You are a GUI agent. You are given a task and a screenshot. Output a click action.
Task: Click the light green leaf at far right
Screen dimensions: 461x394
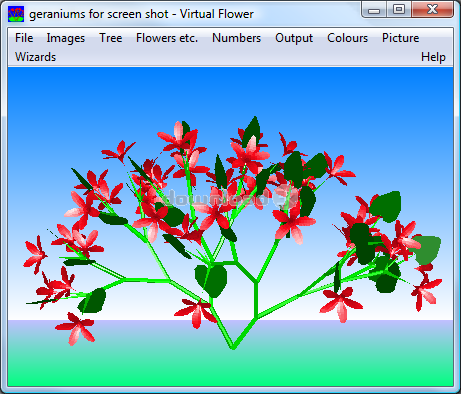427,250
